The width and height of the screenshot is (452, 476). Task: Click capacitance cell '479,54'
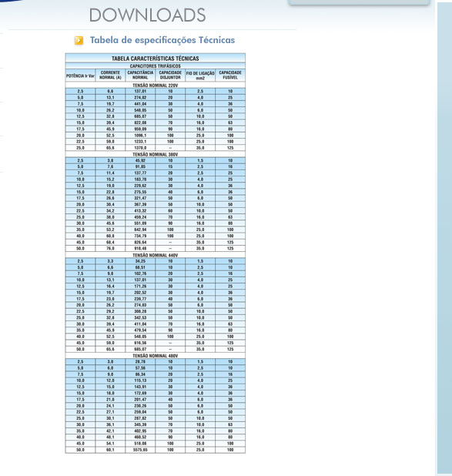[x=140, y=330]
